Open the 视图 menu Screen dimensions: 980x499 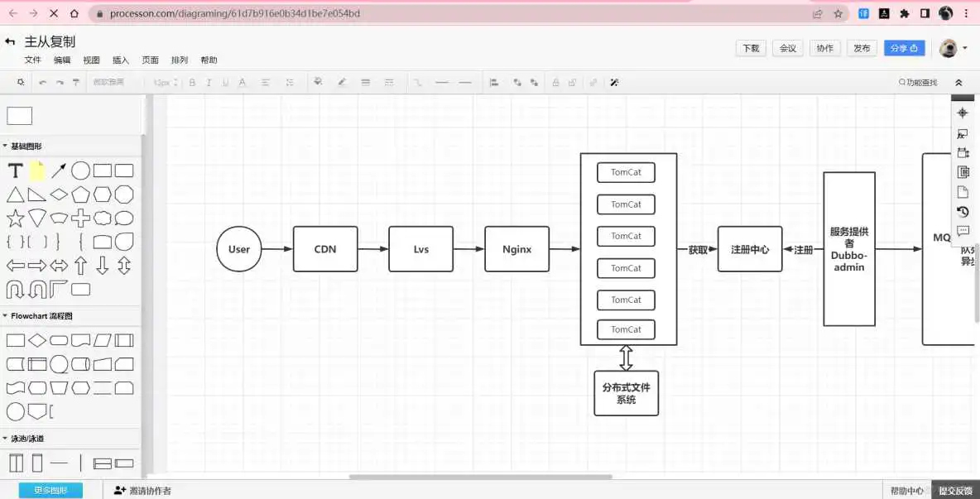click(x=92, y=60)
